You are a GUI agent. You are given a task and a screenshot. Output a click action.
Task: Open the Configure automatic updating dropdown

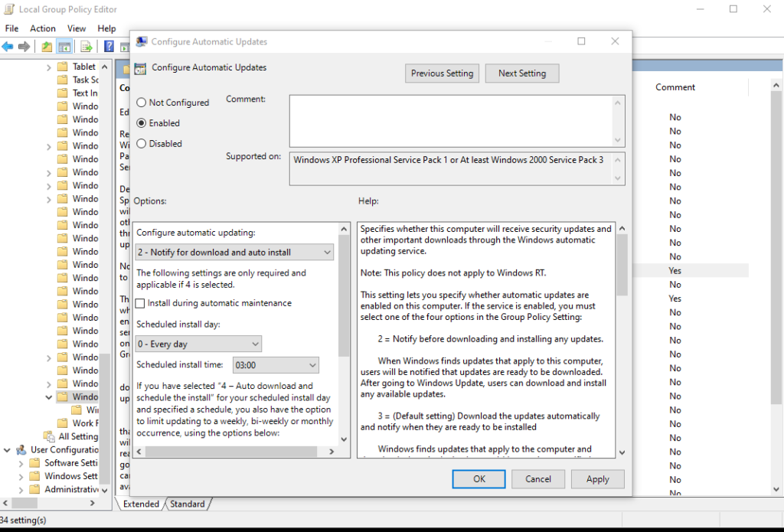234,252
